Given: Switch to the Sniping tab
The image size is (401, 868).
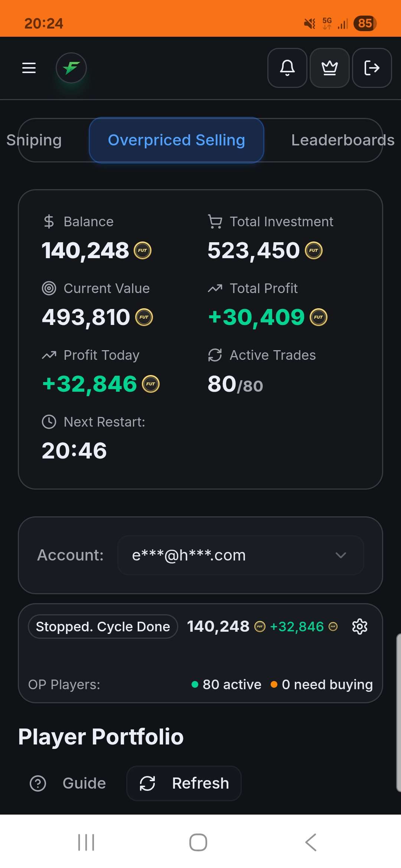Looking at the screenshot, I should [x=34, y=140].
